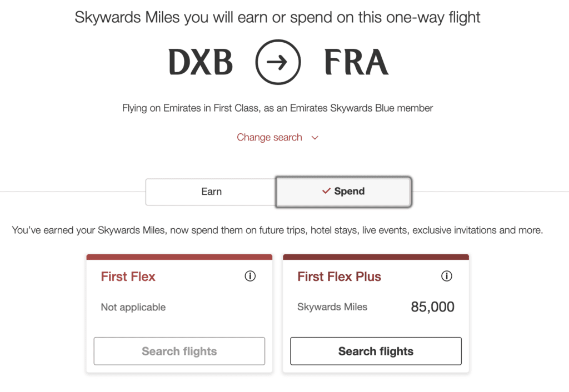Click the First Flex Plus card title
This screenshot has width=569, height=392.
[339, 276]
